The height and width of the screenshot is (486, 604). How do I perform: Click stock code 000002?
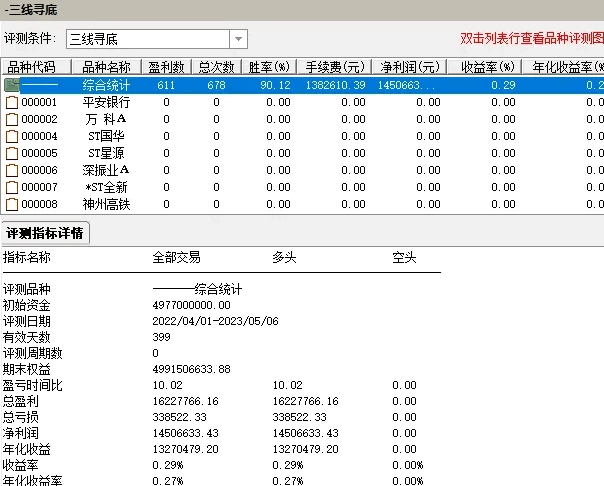39,119
